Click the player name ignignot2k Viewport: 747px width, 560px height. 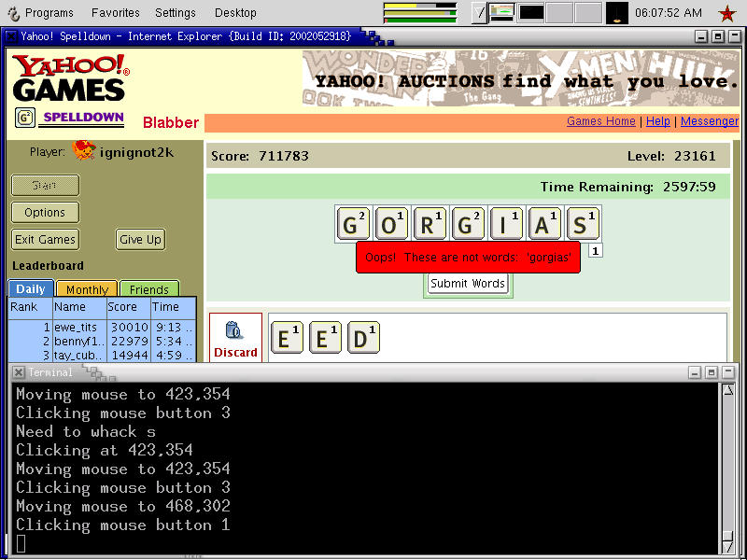click(x=136, y=153)
